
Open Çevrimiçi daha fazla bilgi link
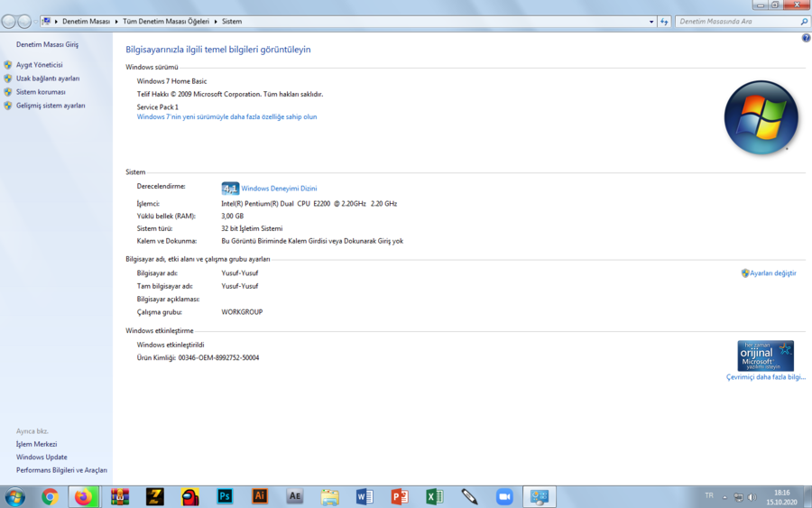pyautogui.click(x=765, y=377)
